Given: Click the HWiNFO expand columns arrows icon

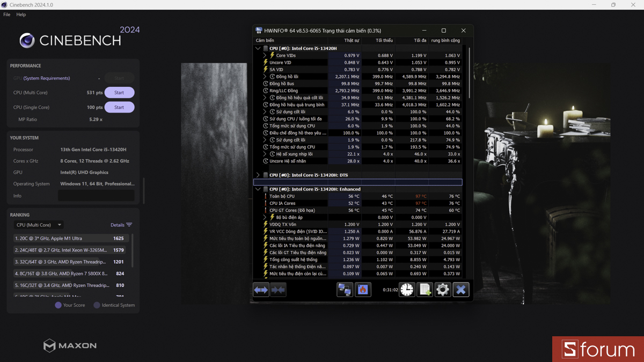Looking at the screenshot, I should 261,290.
